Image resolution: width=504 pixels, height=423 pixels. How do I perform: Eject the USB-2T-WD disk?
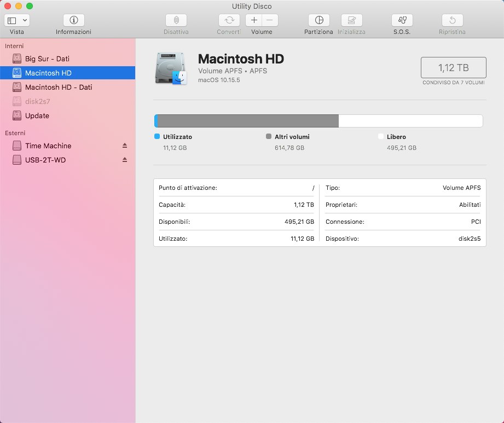[x=125, y=160]
